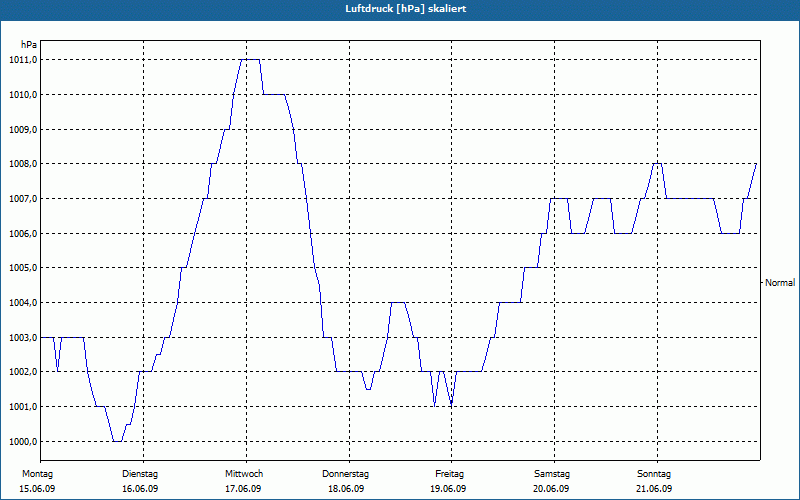Click the 1011 hPa pressure peak on the curve
The width and height of the screenshot is (800, 500).
point(250,60)
